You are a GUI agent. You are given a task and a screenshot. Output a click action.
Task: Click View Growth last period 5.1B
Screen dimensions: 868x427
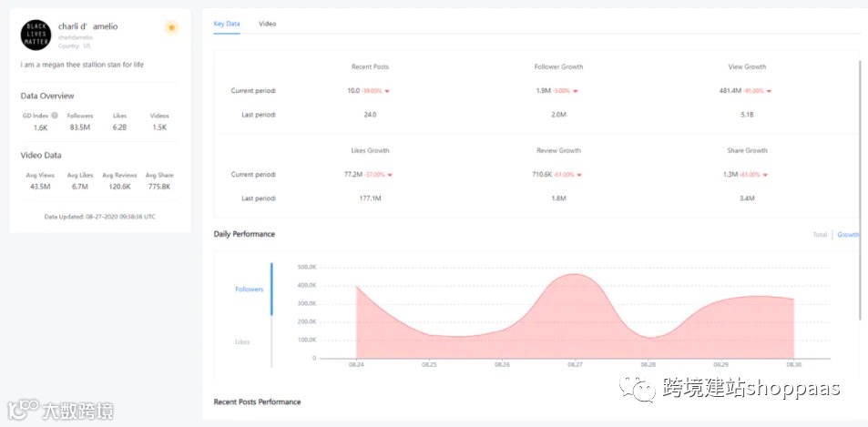coord(747,115)
